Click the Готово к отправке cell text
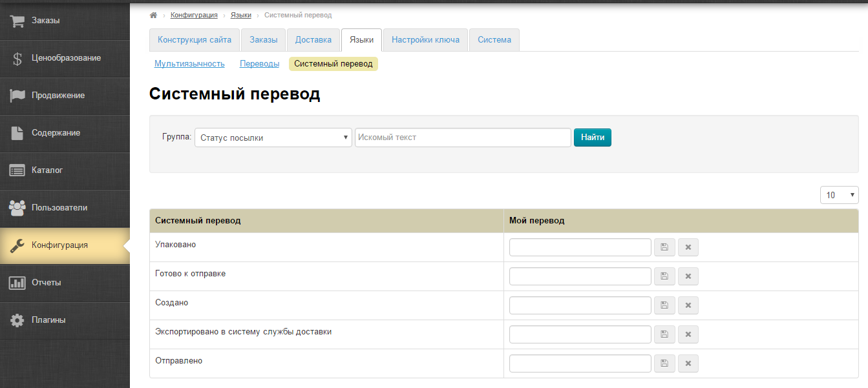868x388 pixels. pos(191,274)
